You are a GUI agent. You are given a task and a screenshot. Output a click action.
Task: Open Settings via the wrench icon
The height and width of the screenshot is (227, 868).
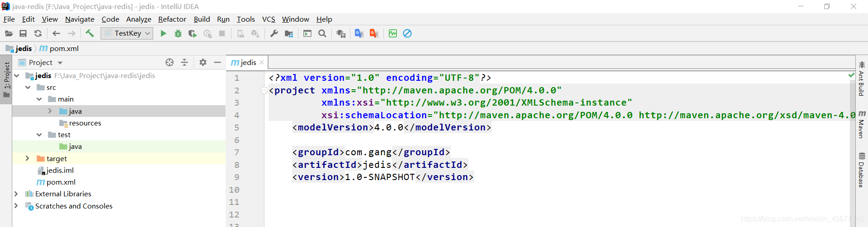(x=274, y=33)
